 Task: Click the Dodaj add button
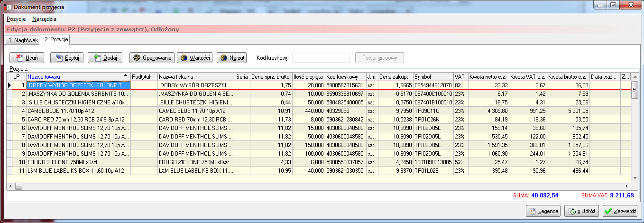click(x=105, y=58)
